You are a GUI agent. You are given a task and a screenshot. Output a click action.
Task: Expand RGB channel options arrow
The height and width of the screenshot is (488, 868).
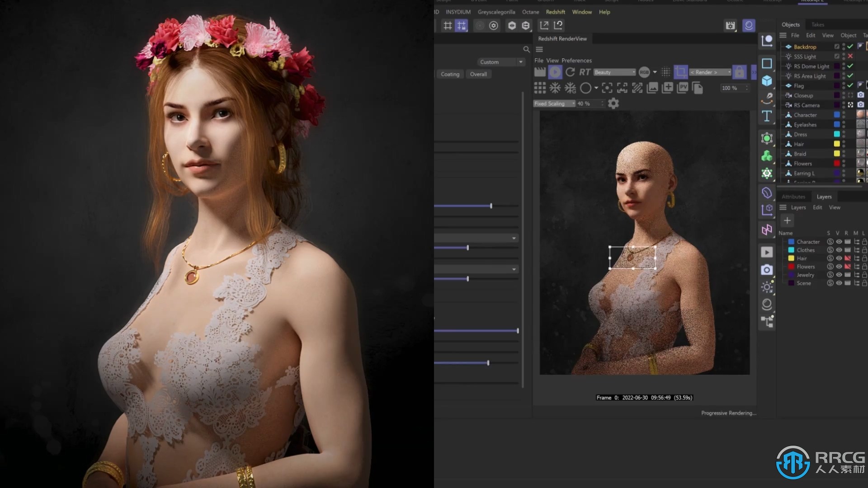655,72
